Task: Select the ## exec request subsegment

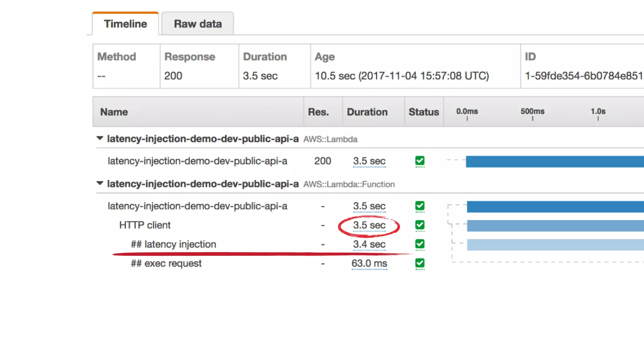Action: click(x=166, y=263)
